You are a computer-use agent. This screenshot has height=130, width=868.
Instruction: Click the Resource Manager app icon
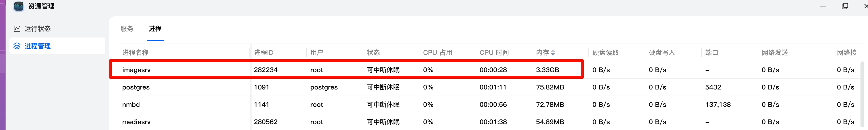click(x=19, y=6)
